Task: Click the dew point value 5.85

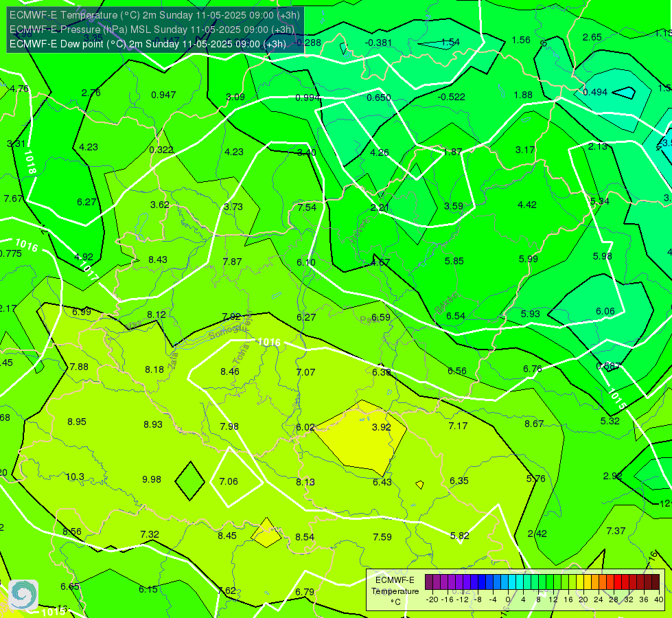Action: [454, 261]
